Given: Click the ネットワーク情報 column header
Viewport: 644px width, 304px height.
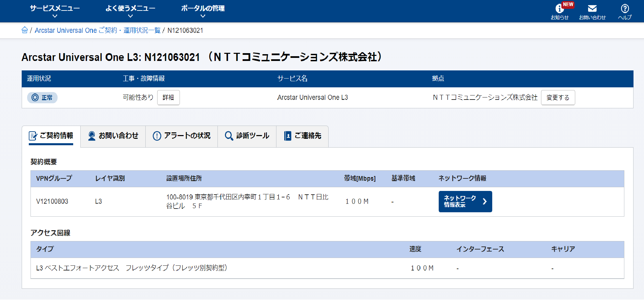Looking at the screenshot, I should pos(462,178).
